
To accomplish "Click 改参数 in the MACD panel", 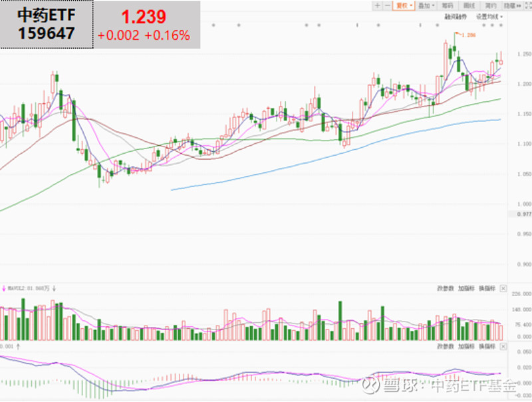I will point(445,346).
